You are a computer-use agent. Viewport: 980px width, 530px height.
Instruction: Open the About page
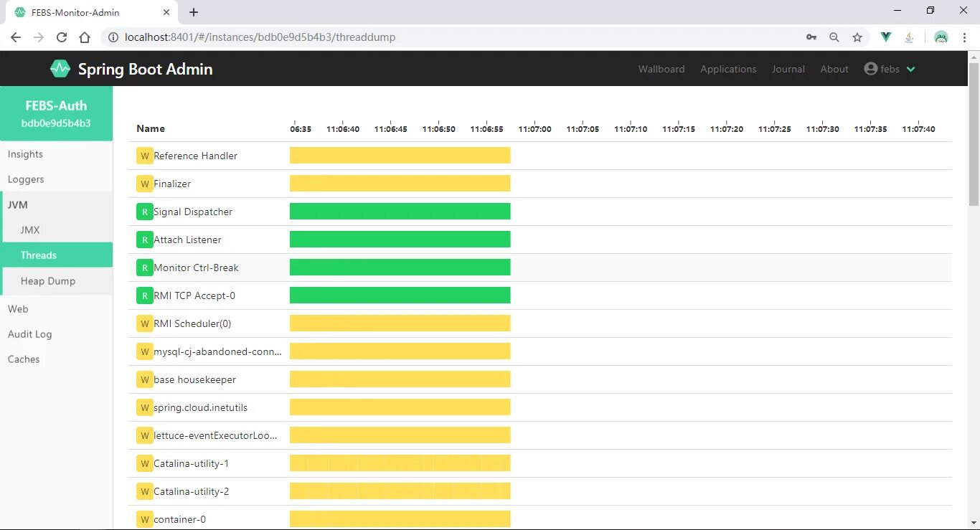[834, 69]
